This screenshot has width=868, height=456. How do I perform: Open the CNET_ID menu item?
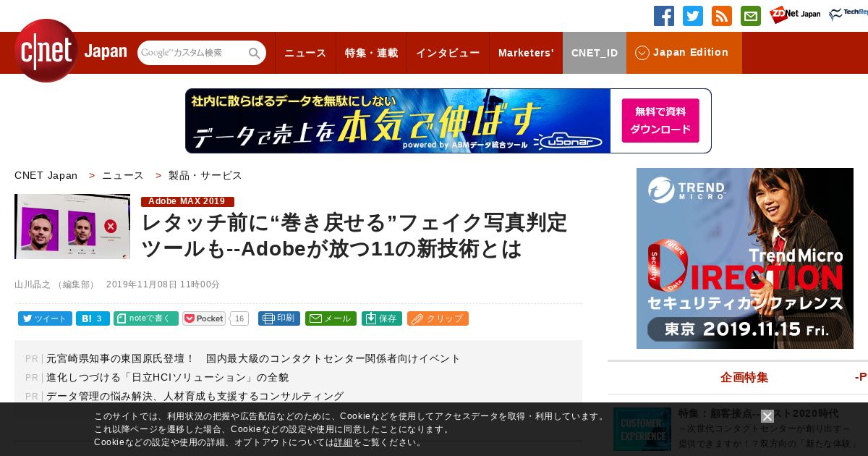point(595,53)
